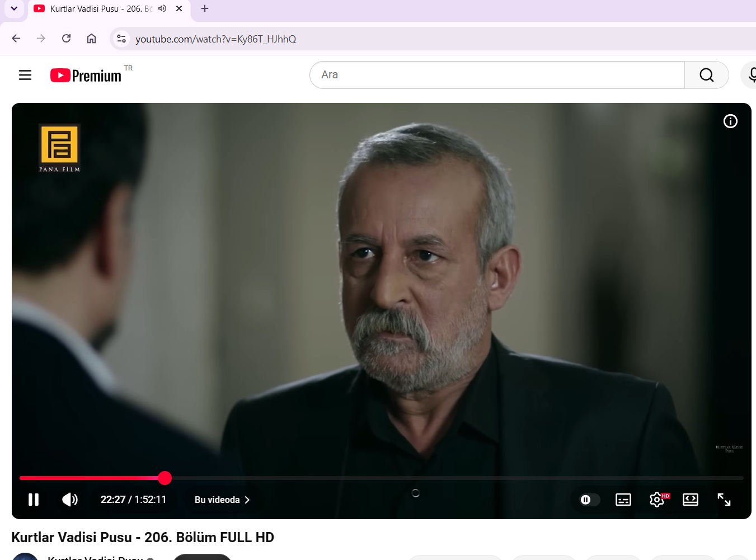Viewport: 756px width, 560px height.
Task: Toggle the autoplay switch
Action: click(x=590, y=500)
